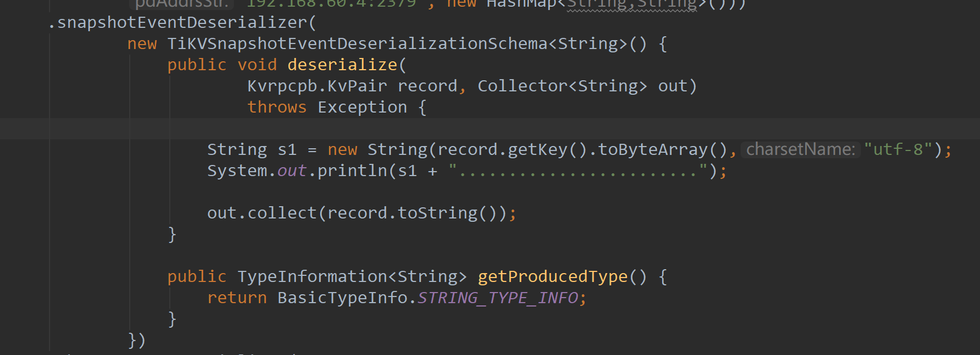Screen dimensions: 980x355
Task: Click the TypeInformation<String> return type
Action: (352, 277)
